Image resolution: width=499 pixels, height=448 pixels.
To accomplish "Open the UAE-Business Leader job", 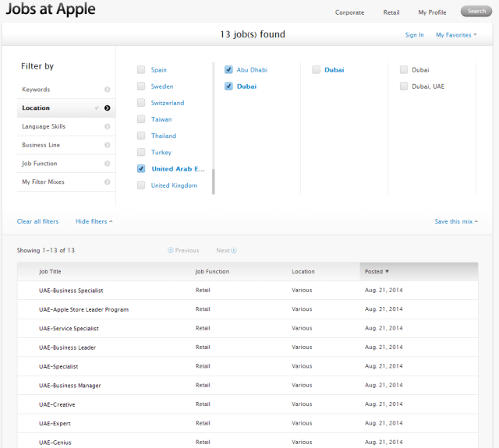I will pos(67,347).
